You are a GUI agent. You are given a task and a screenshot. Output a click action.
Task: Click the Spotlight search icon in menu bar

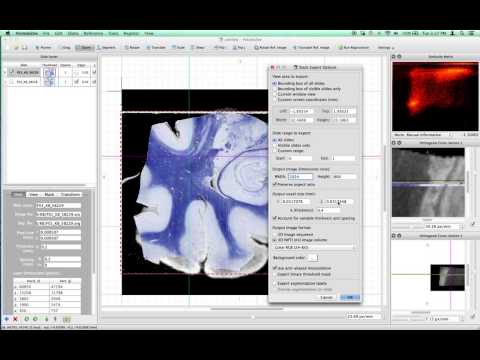pos(462,34)
